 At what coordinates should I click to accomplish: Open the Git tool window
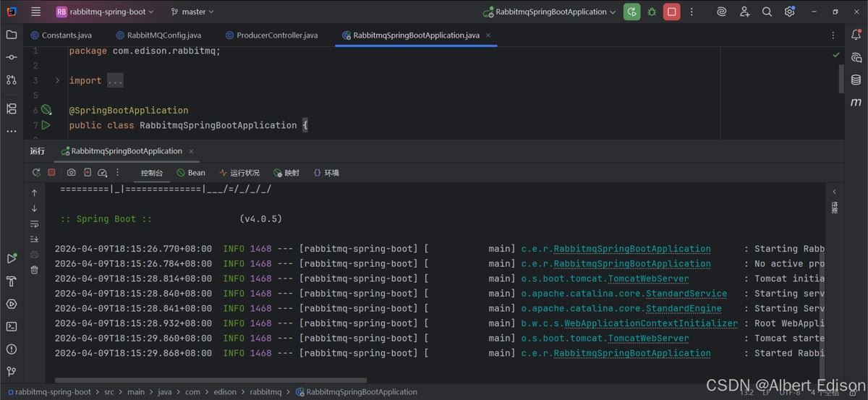(12, 371)
